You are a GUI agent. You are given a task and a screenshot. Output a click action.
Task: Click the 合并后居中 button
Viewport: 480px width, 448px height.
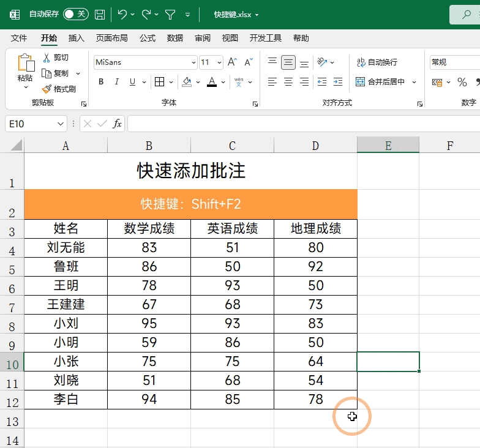[x=380, y=82]
